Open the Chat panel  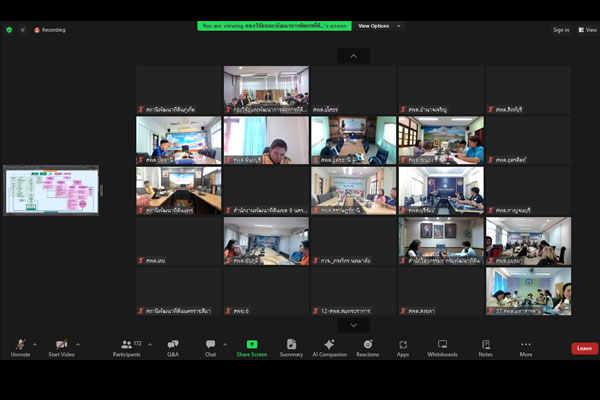(x=211, y=345)
